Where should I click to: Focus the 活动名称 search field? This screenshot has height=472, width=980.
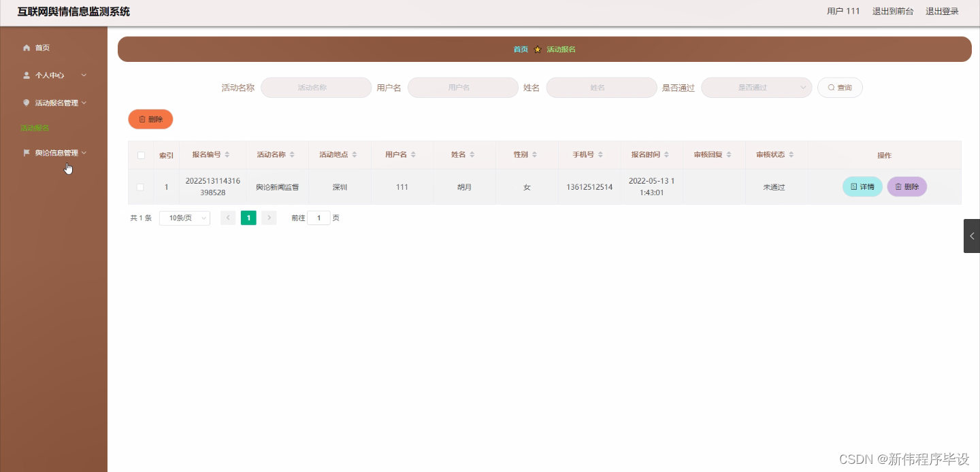click(316, 88)
